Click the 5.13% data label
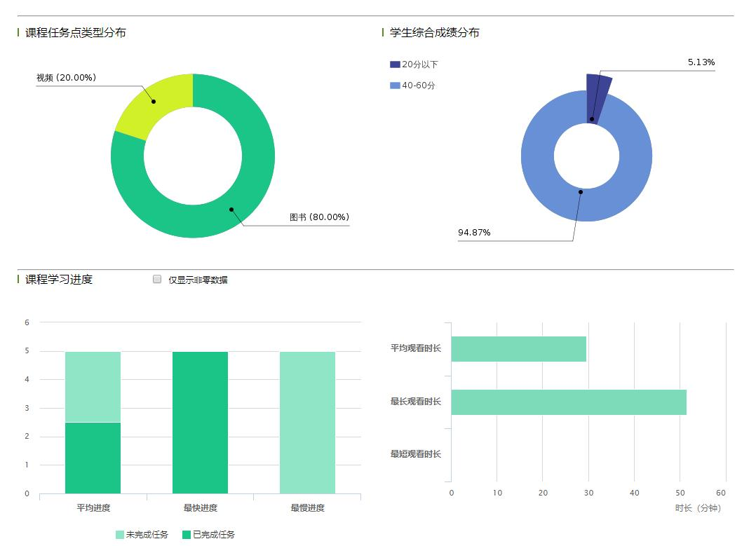756x546 pixels. pos(701,62)
